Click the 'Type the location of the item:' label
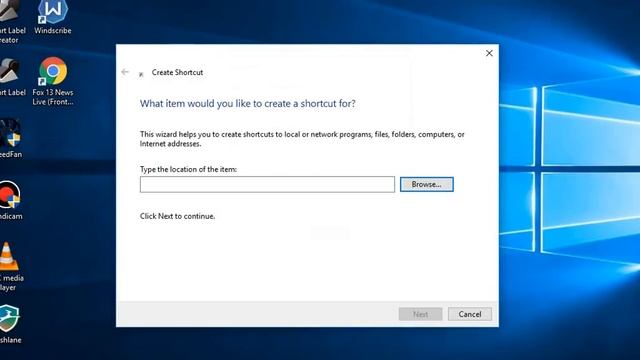640x360 pixels. [188, 169]
